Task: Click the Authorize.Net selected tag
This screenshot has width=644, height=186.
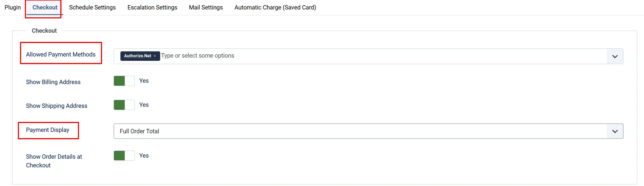Action: pyautogui.click(x=138, y=56)
